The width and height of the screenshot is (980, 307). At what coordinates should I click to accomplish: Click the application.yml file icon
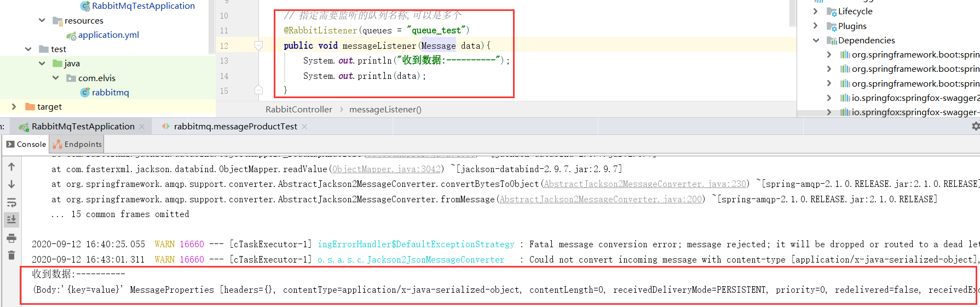(x=71, y=35)
